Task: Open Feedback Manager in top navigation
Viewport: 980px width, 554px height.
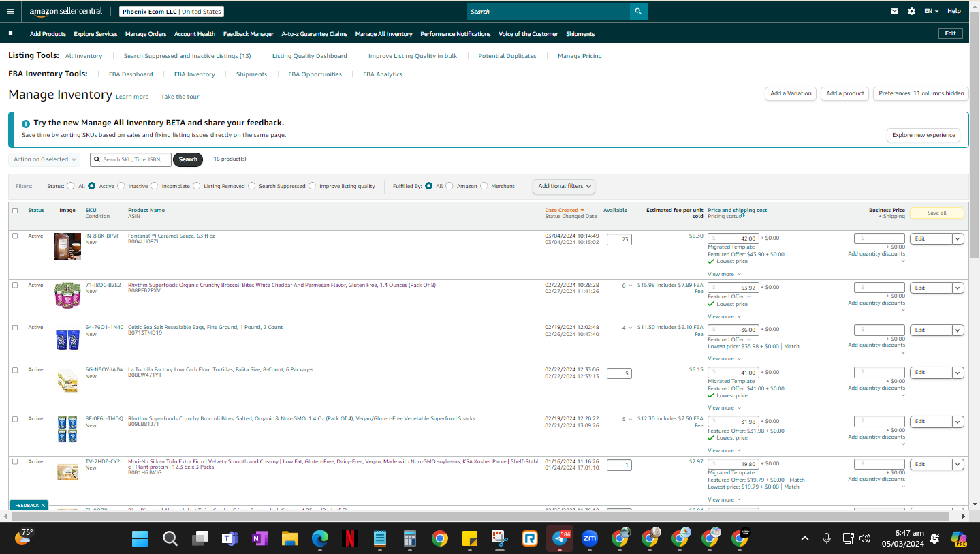Action: tap(249, 34)
